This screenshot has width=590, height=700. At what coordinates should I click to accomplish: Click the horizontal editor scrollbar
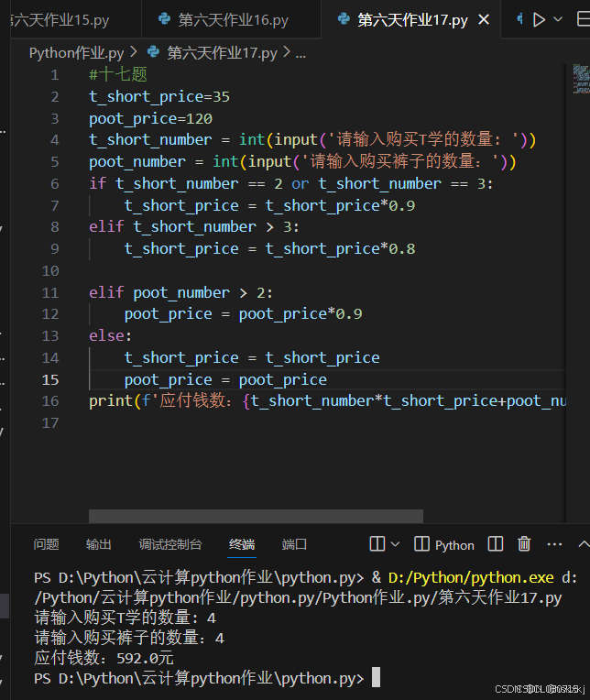256,516
